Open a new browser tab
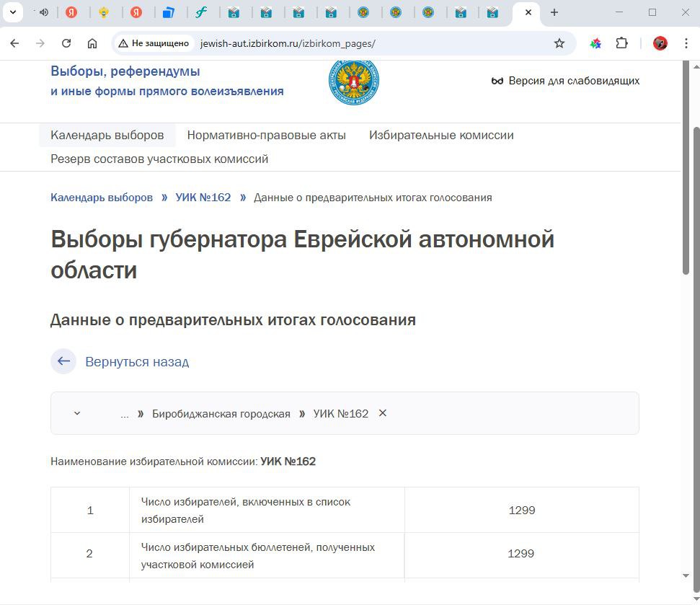This screenshot has width=700, height=605. point(554,12)
